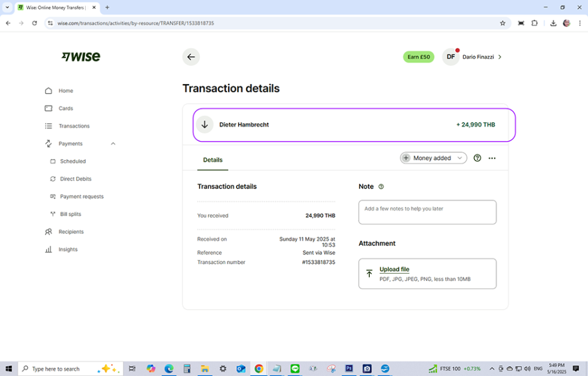The image size is (588, 376).
Task: Click the taskbar search box
Action: tap(70, 369)
